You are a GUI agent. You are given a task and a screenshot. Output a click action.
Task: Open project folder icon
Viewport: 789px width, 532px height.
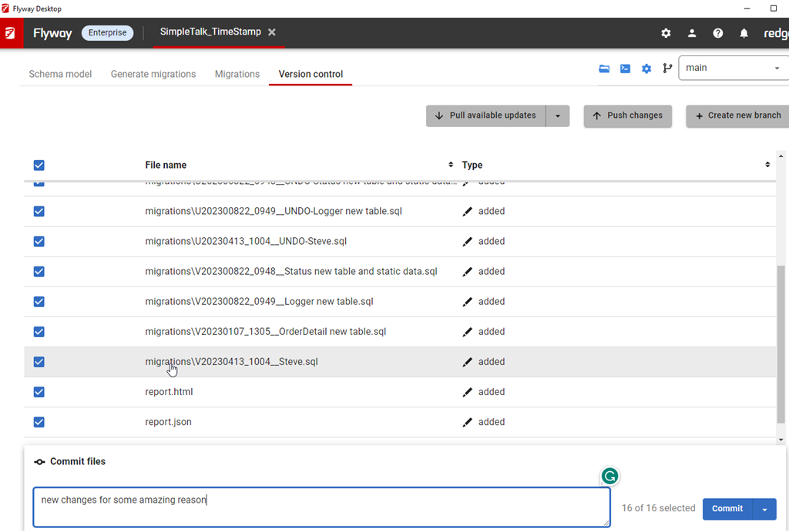click(x=604, y=69)
